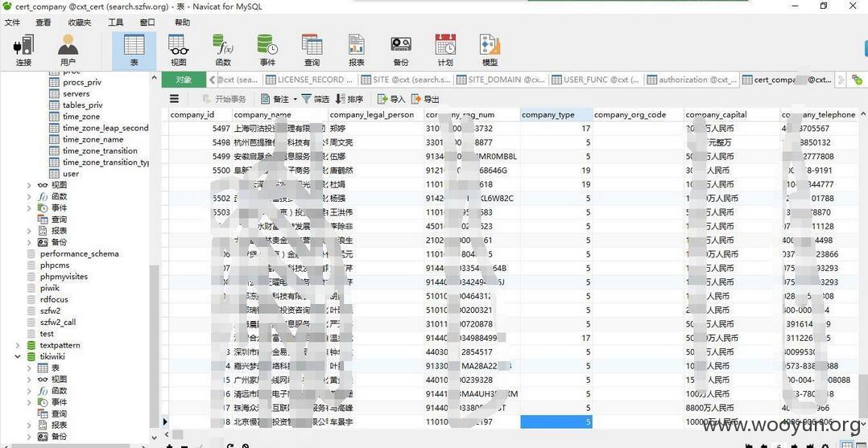This screenshot has width=868, height=448.
Task: Select the performance_schema database in the tree
Action: [79, 254]
